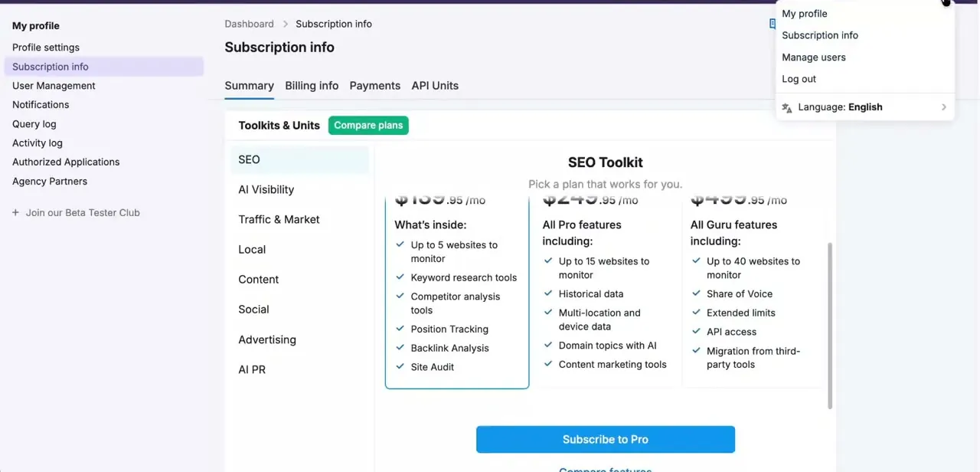Expand the Language: English submenu arrow
Viewport: 980px width, 472px height.
click(943, 107)
